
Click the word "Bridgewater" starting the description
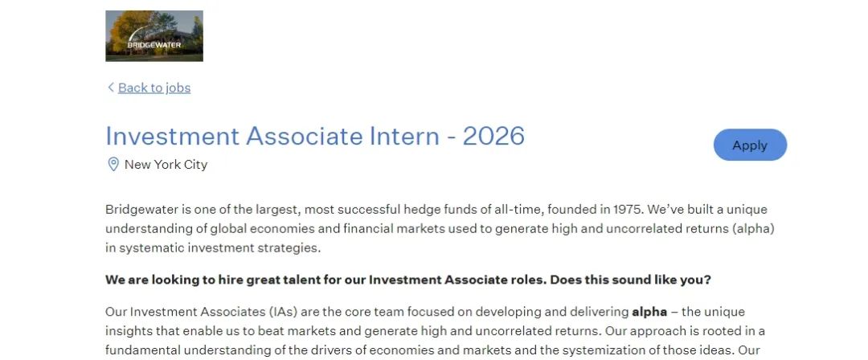coord(141,210)
